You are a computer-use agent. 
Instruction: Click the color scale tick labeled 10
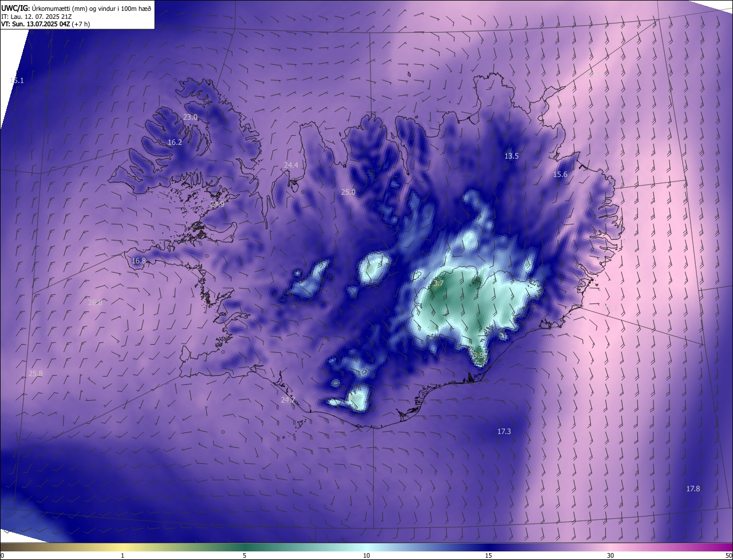click(x=366, y=555)
